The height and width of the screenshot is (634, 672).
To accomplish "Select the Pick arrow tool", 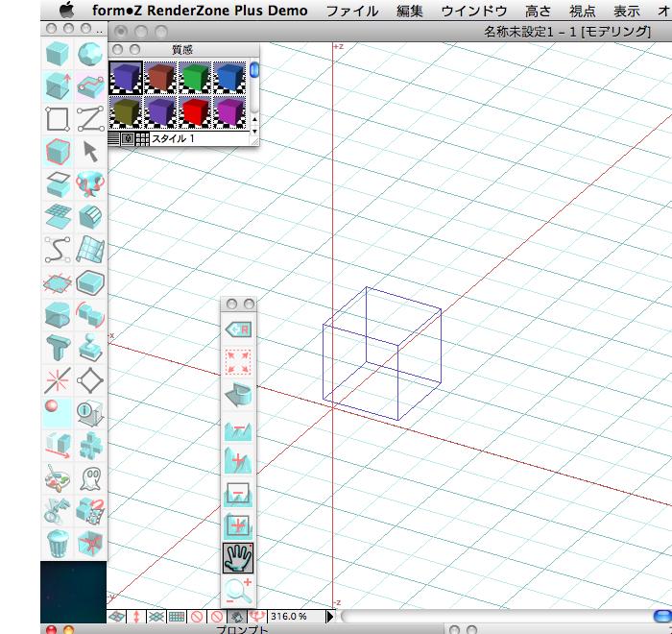I will point(90,152).
